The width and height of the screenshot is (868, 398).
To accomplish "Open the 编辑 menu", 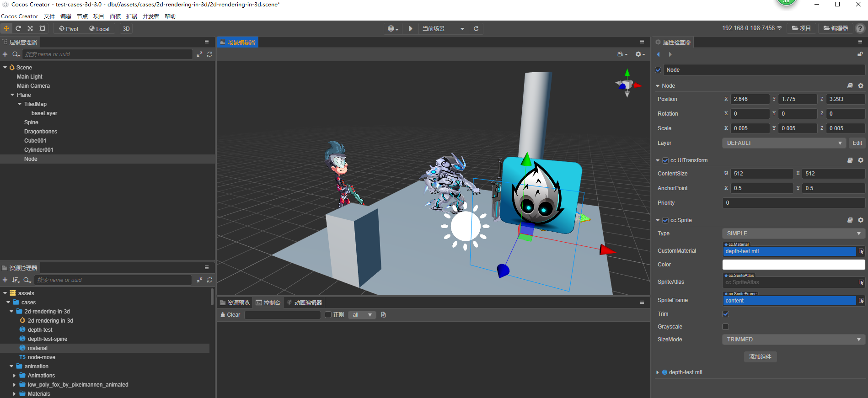I will (x=66, y=16).
